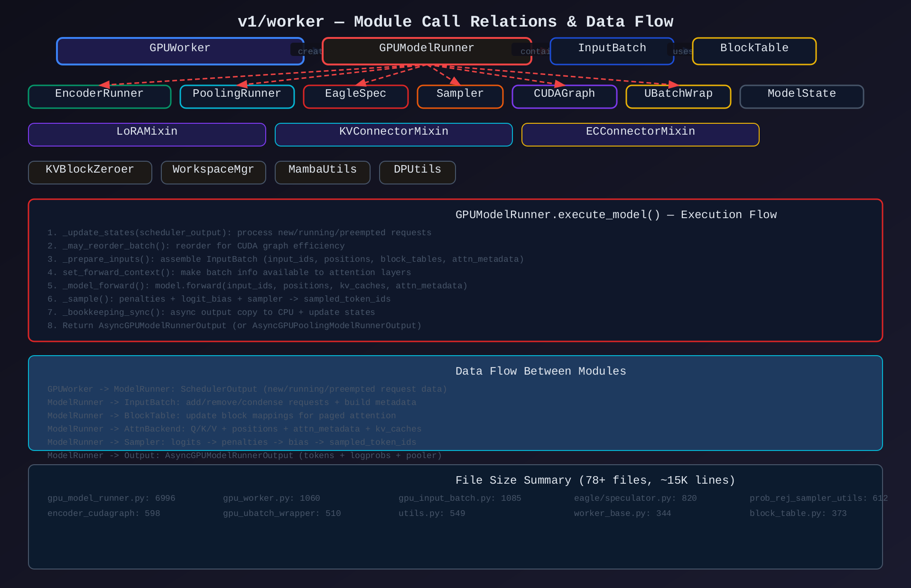Viewport: 911px width, 588px height.
Task: Click the GPUWorker module box
Action: click(180, 51)
